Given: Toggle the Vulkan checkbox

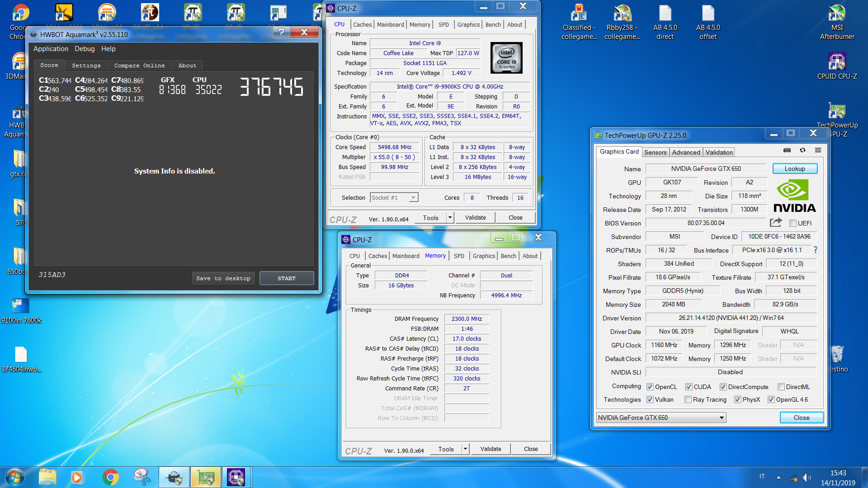Looking at the screenshot, I should click(x=650, y=399).
